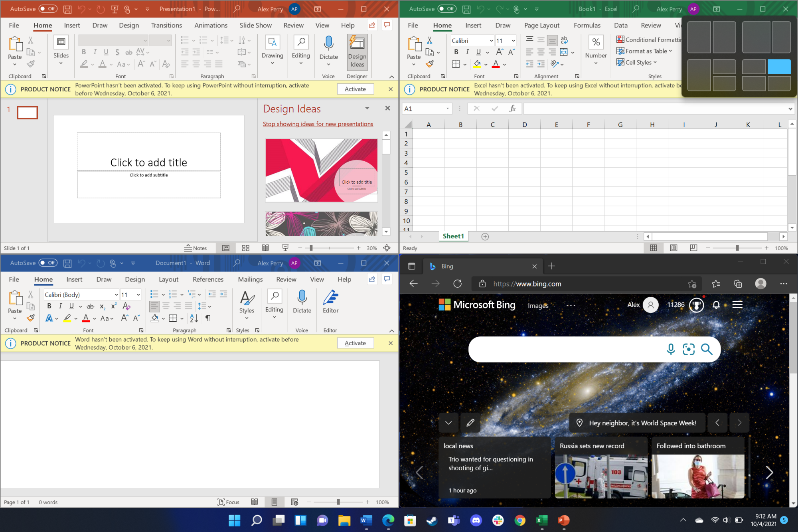Open Russia sets new record news card

(601, 467)
